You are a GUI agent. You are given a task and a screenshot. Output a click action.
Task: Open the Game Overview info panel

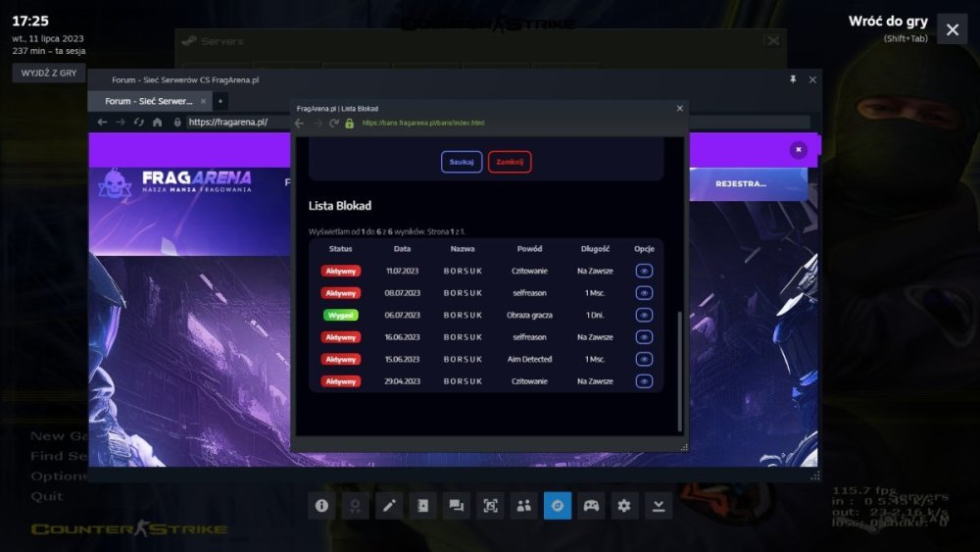pos(321,506)
